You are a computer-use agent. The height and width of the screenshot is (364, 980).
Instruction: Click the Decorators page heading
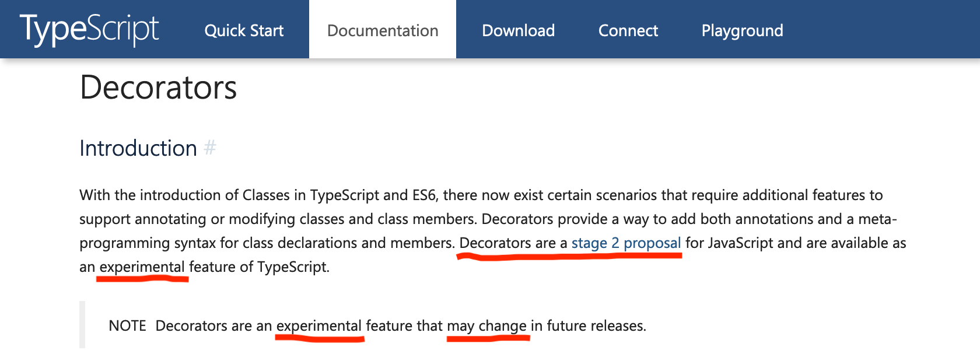[158, 88]
